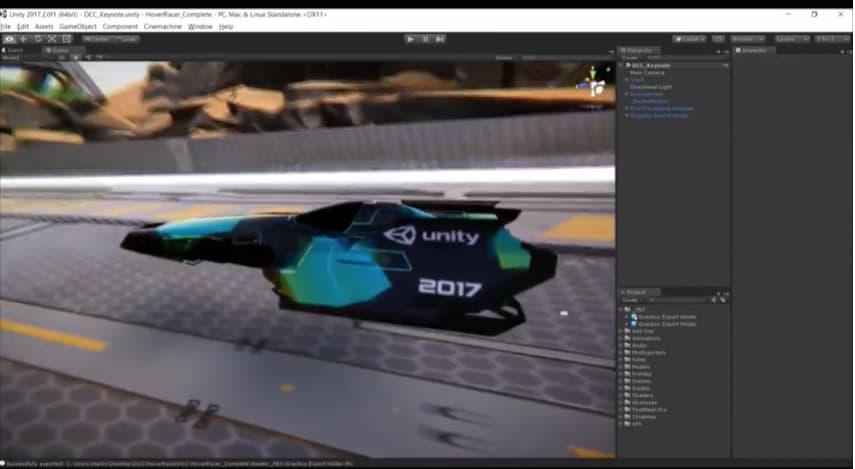
Task: Select Directional Light in the Hierarchy
Action: click(651, 87)
